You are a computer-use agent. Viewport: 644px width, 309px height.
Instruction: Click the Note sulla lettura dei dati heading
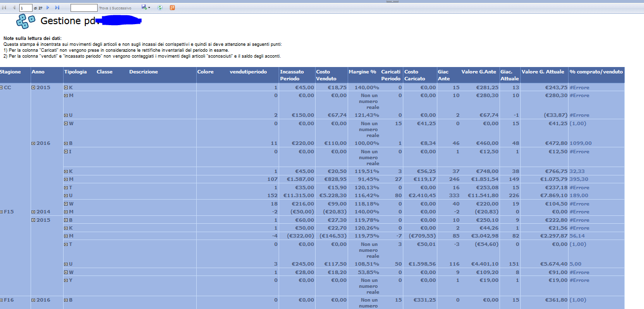coord(33,38)
